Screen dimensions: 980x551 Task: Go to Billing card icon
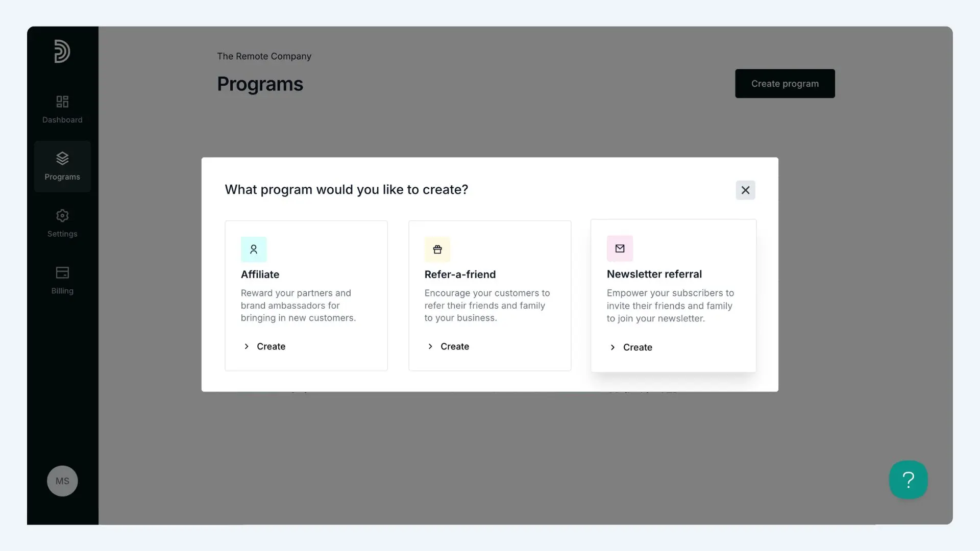click(x=62, y=272)
